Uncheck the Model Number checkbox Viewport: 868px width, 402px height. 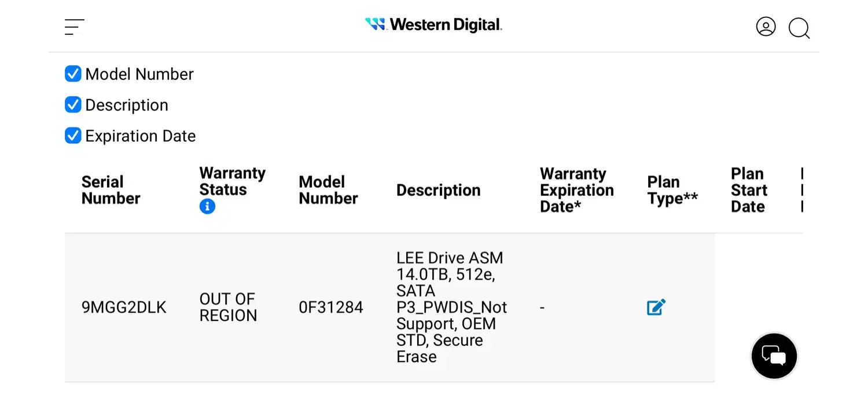tap(73, 74)
